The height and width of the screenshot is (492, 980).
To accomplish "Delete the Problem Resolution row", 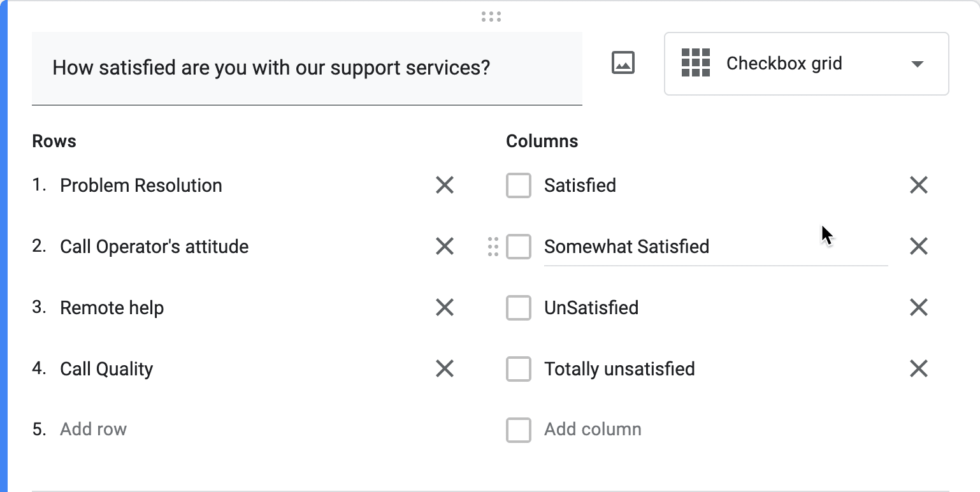I will coord(444,185).
